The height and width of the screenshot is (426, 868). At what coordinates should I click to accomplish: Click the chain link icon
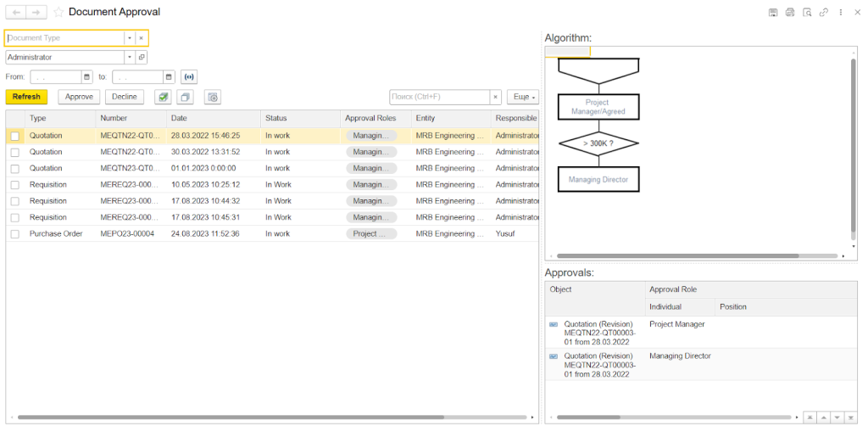pos(824,13)
